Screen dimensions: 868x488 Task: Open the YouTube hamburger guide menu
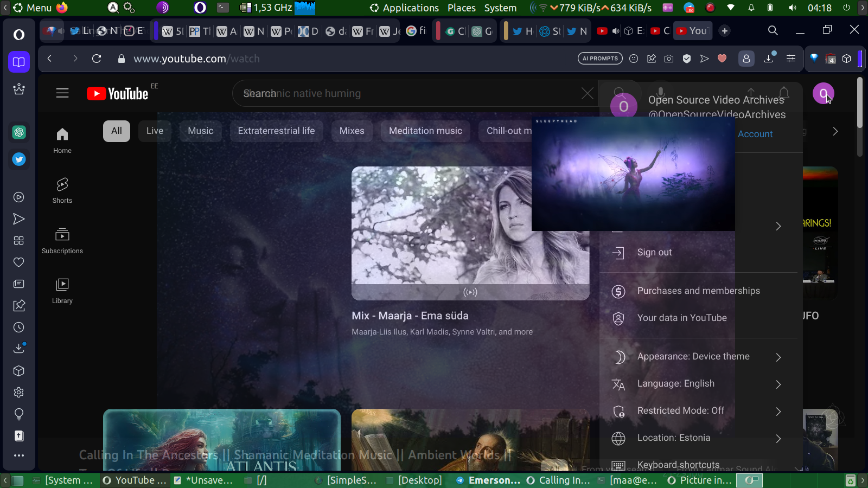pyautogui.click(x=62, y=93)
